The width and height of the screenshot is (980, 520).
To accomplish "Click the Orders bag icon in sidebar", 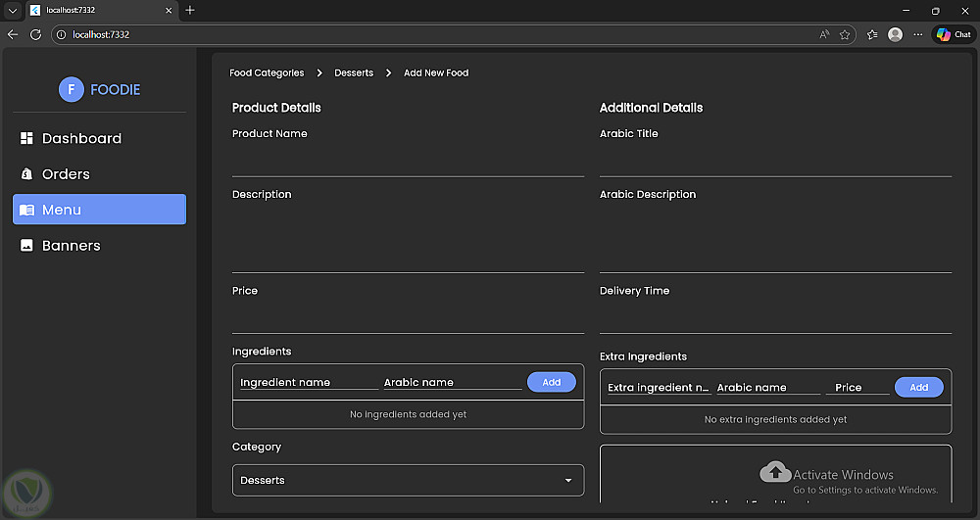I will [x=26, y=174].
